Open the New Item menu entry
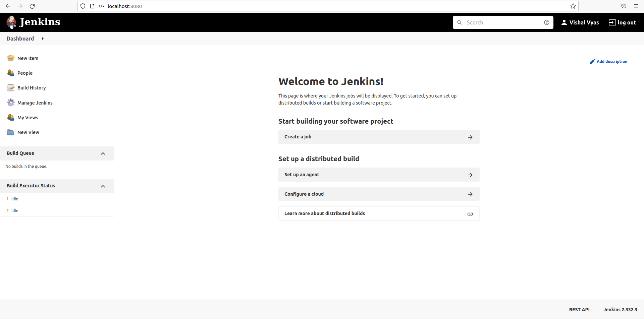 pyautogui.click(x=28, y=58)
